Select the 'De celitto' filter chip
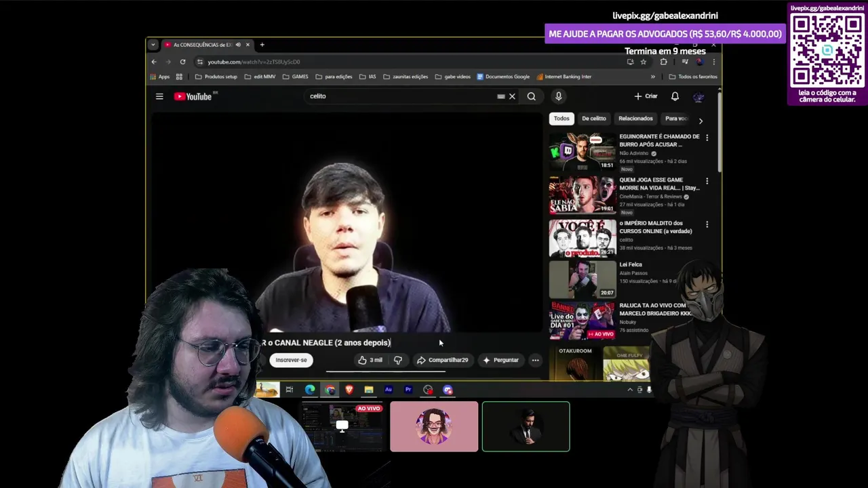Screen dimensions: 868x488 click(x=594, y=119)
